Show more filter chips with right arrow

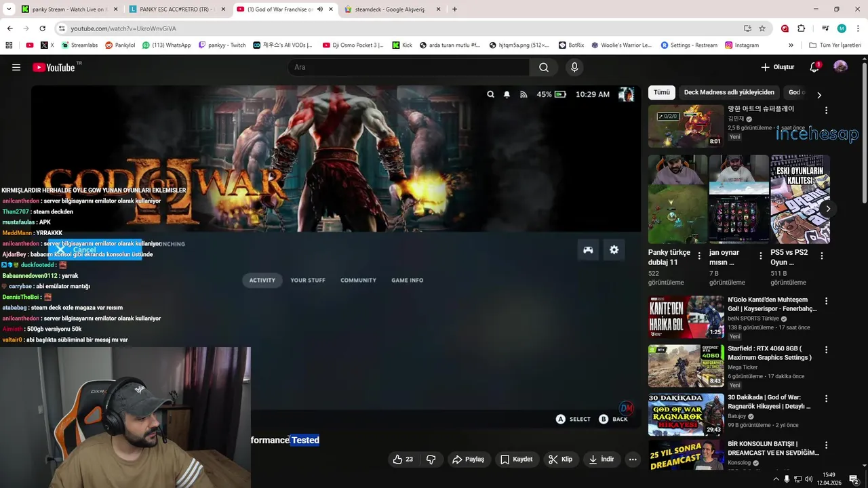pyautogui.click(x=818, y=95)
